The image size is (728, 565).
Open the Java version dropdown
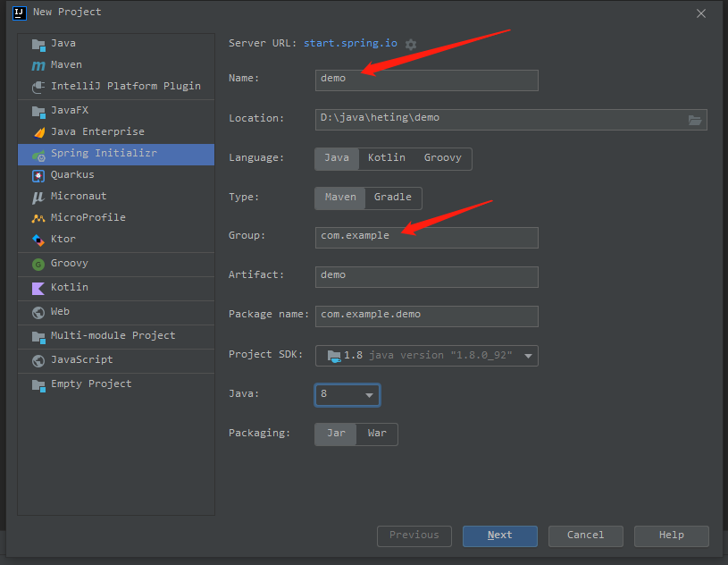click(347, 395)
